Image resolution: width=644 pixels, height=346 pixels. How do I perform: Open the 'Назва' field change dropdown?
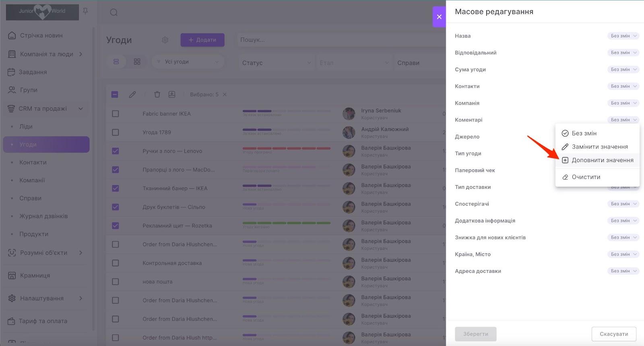point(623,36)
